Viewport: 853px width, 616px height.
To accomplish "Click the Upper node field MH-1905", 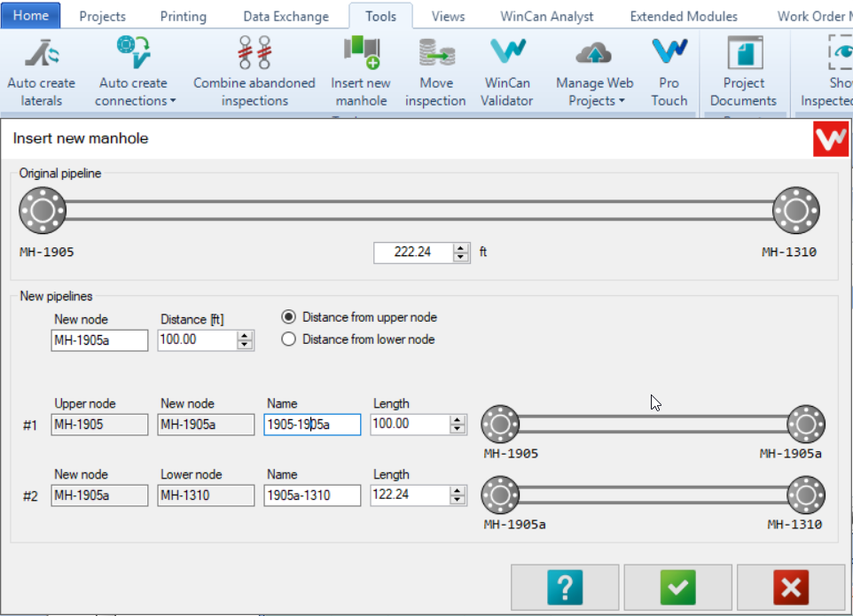I will 99,425.
